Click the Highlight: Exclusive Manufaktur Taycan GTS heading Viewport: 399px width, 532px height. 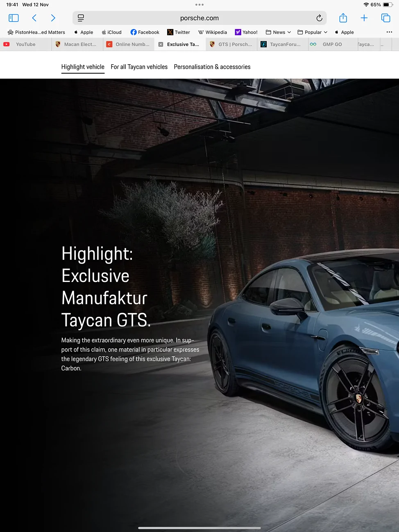[x=106, y=286]
